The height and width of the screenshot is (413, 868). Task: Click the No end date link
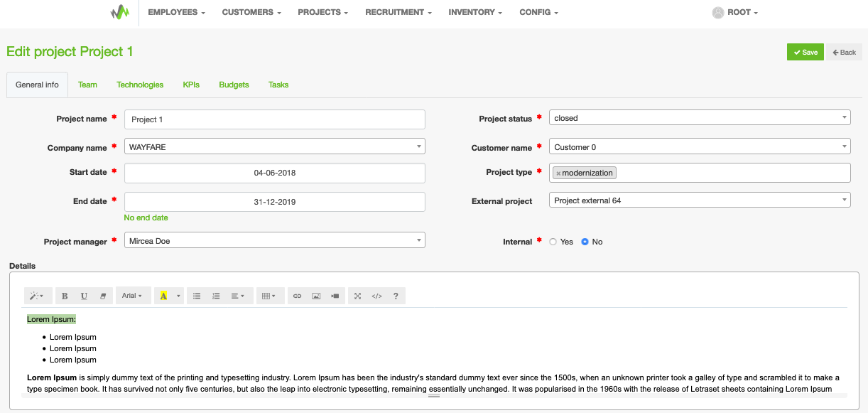146,218
